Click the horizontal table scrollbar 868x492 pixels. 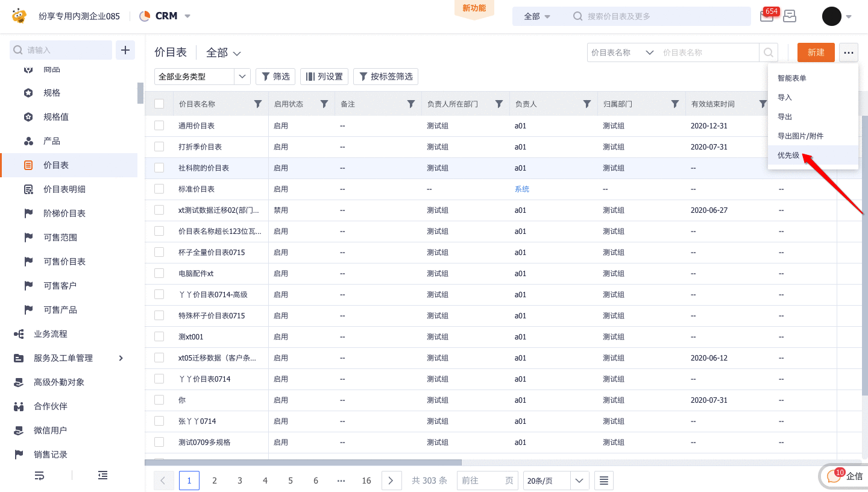[x=303, y=462]
